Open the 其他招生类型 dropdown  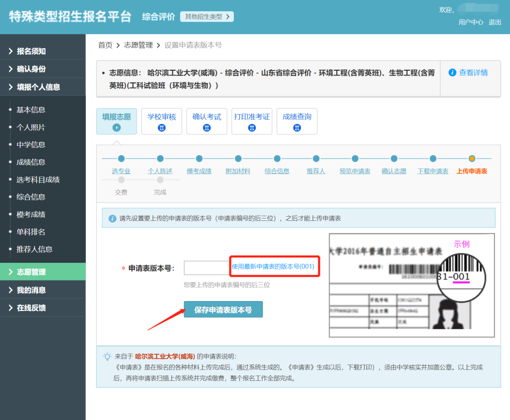[207, 17]
